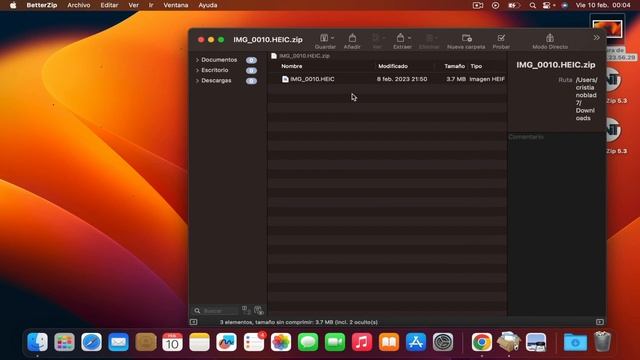Open Notes from the Dock
Viewport: 640px width, 360px height.
coord(199,342)
